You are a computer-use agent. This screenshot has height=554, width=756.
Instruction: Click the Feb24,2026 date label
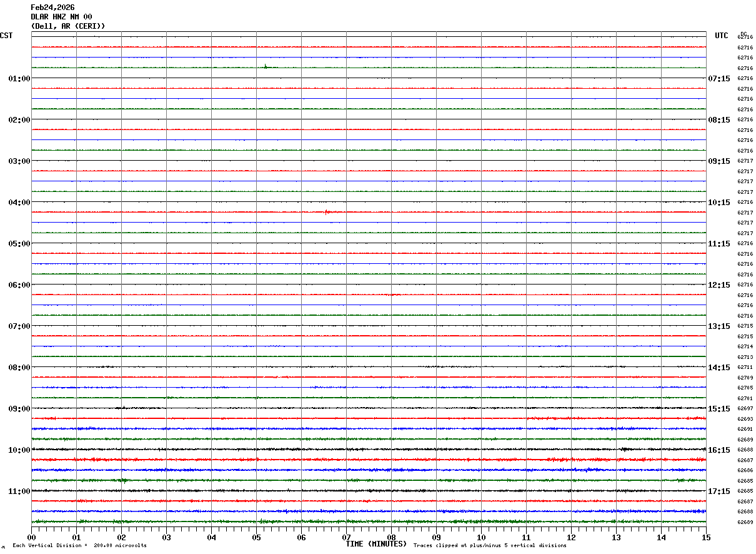pyautogui.click(x=52, y=8)
